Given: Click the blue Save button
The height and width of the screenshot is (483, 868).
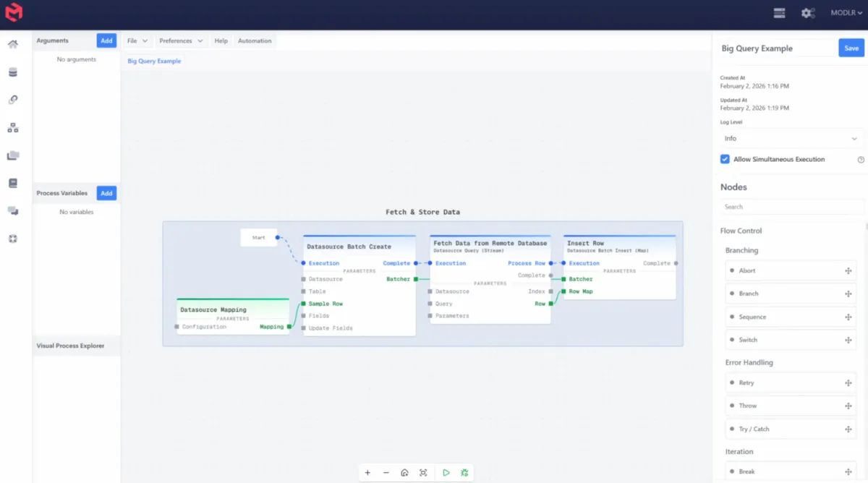Looking at the screenshot, I should 851,48.
